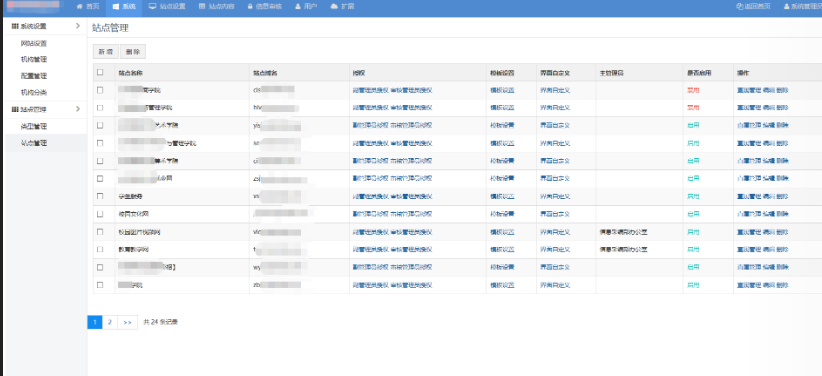Click the red 禁用 status in first row
The width and height of the screenshot is (822, 376).
tap(693, 90)
